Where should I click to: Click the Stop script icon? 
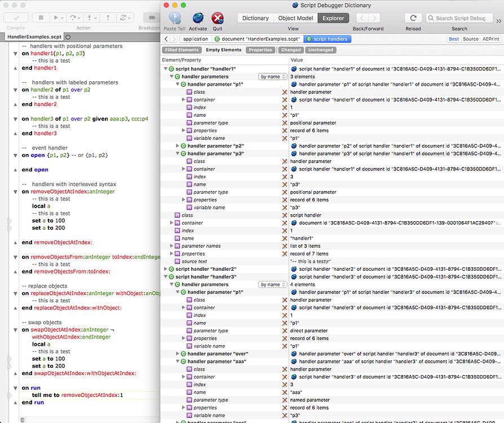click(x=40, y=17)
